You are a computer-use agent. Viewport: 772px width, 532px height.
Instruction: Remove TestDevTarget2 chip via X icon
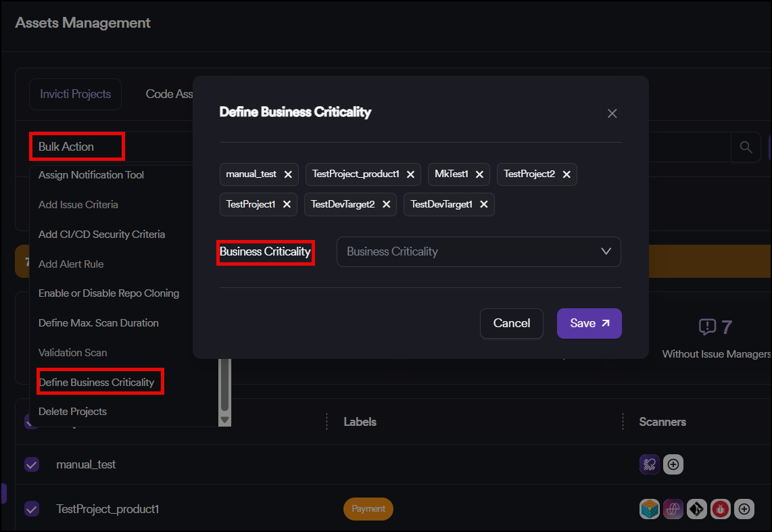(x=387, y=204)
